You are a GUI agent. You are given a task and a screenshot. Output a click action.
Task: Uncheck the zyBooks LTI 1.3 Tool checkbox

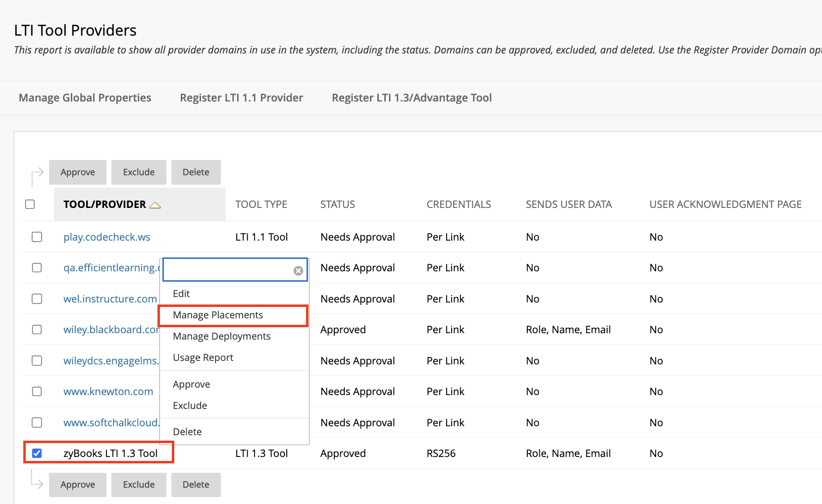(x=37, y=452)
